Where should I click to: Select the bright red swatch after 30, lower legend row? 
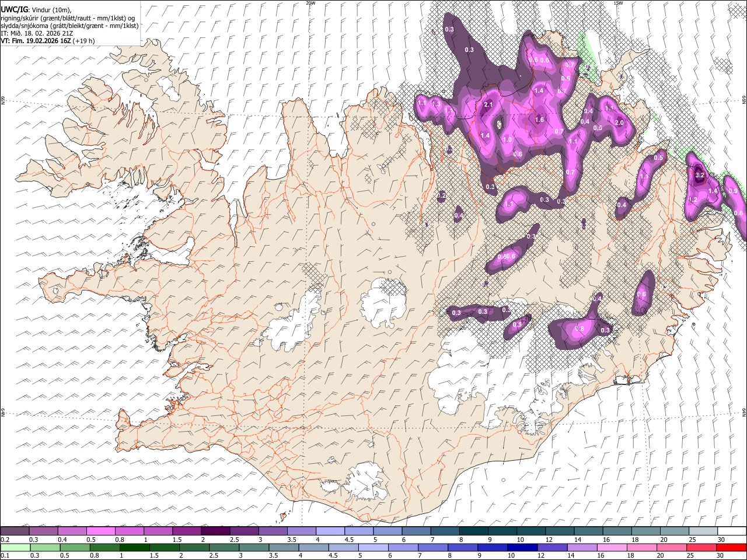731,547
